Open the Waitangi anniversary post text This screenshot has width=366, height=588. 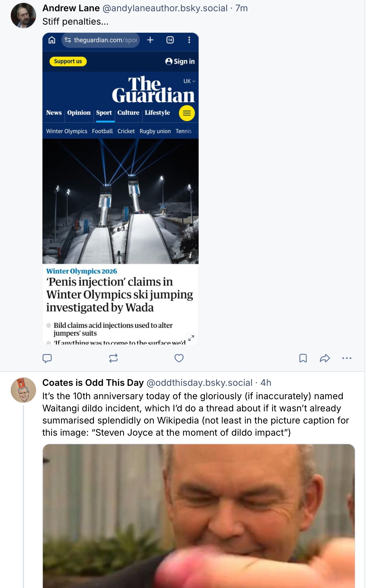click(x=196, y=414)
